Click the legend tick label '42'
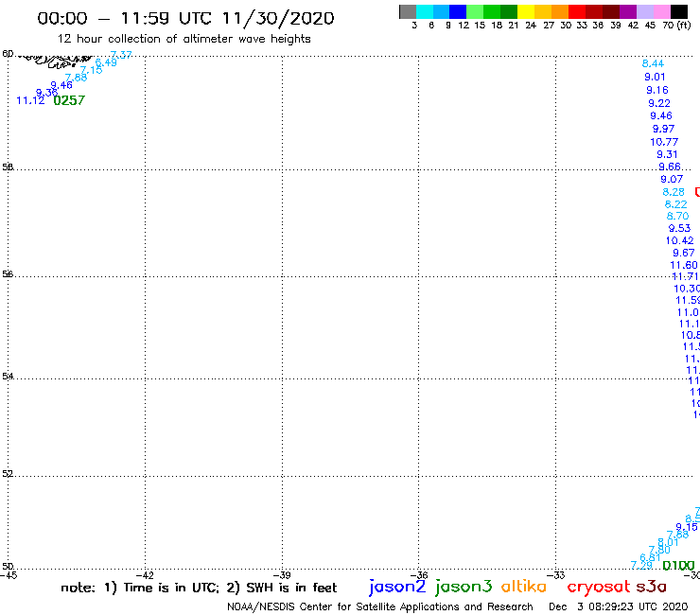Screen dimensions: 700x615 [x=633, y=25]
